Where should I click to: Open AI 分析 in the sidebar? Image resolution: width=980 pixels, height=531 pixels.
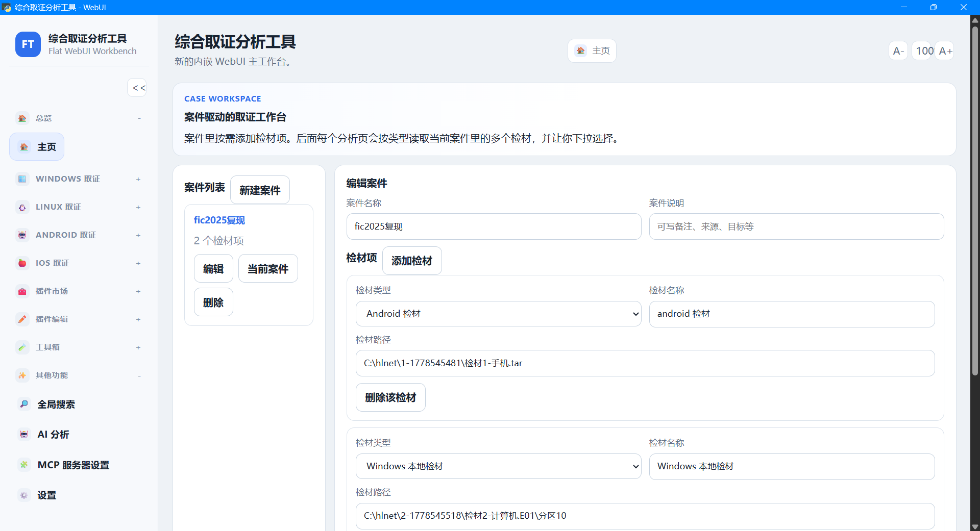(x=43, y=435)
